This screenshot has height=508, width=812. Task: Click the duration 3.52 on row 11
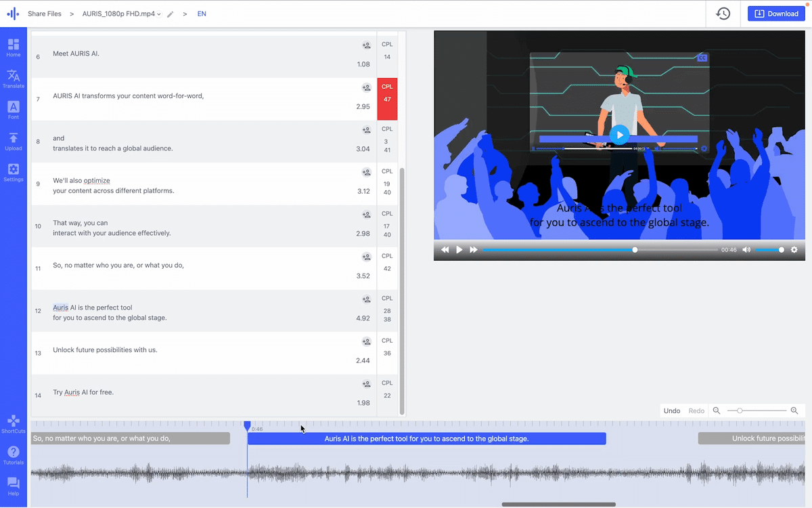[x=363, y=276]
